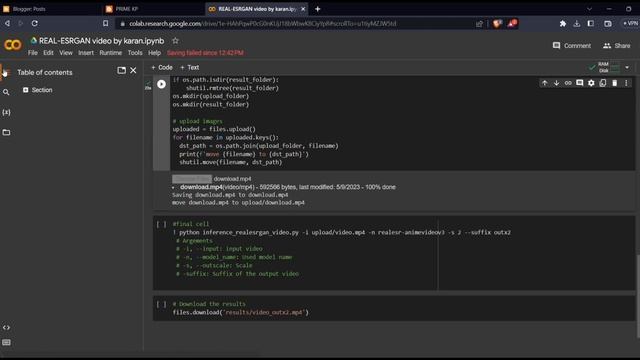Run the Download the results cell

(162, 304)
